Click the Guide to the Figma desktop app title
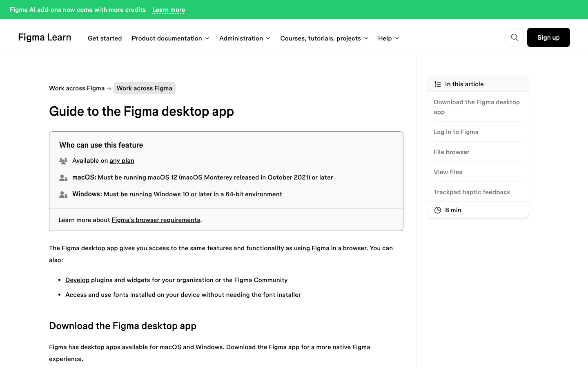 [141, 111]
